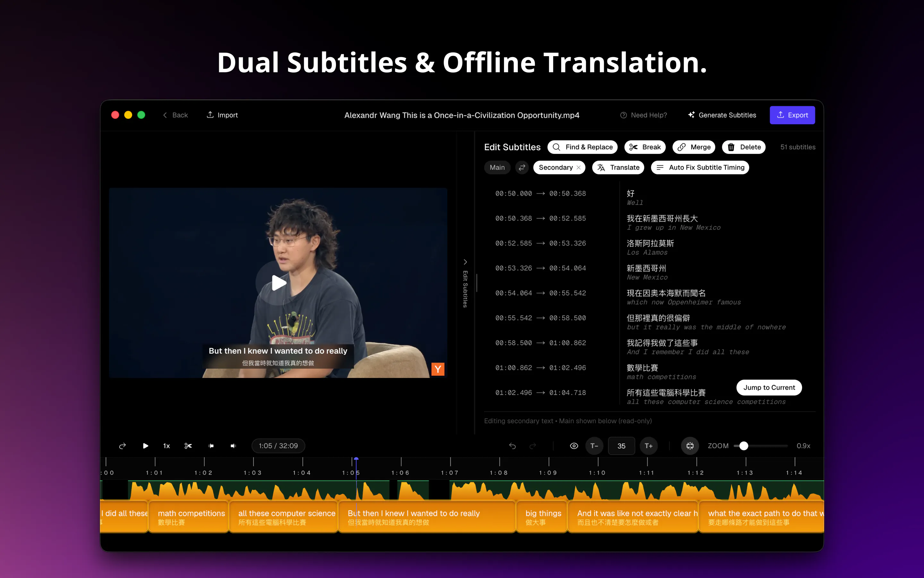Click the subtitle text '我記得我做了這些事'
This screenshot has height=578, width=924.
coord(662,343)
